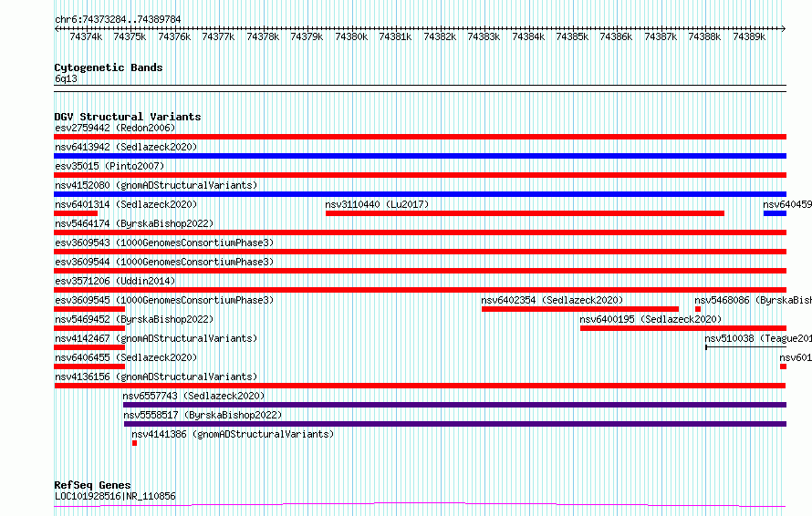The image size is (812, 516).
Task: Open nsv6413942 (Sedlazeck2020) variant label
Action: [x=126, y=147]
